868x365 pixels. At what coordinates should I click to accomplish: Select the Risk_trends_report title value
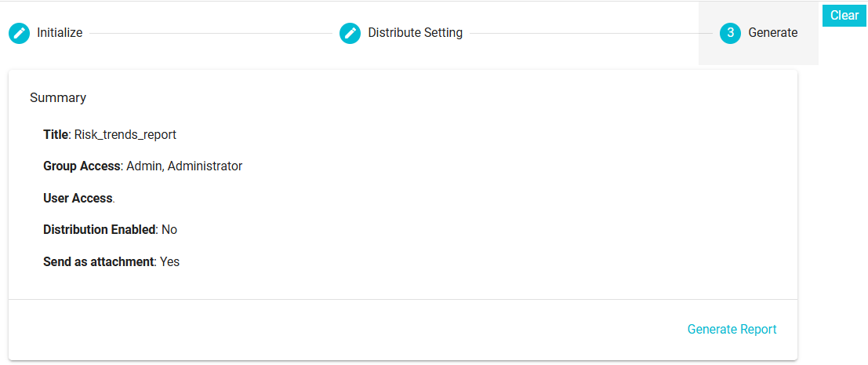[x=125, y=134]
